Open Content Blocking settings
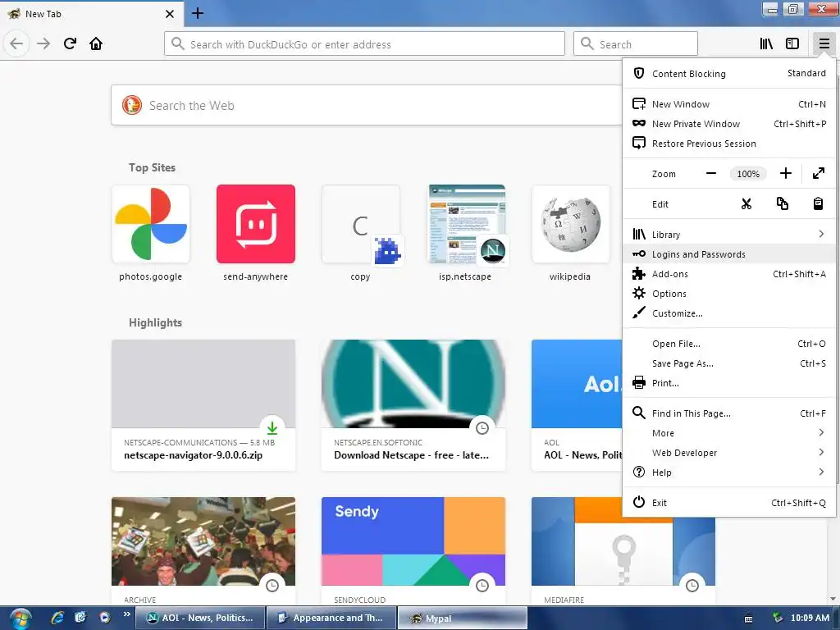840x630 pixels. [x=729, y=73]
